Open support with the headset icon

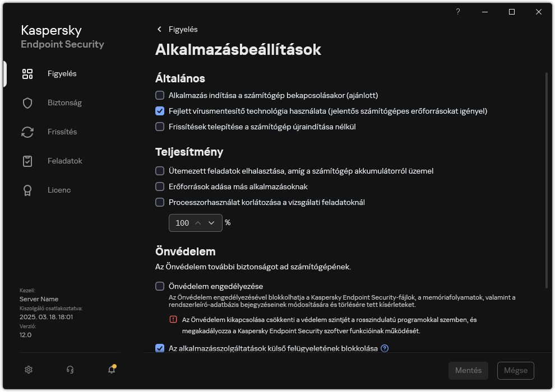70,370
